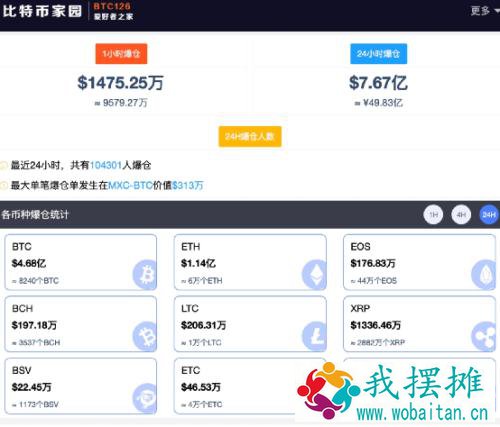This screenshot has width=500, height=427.
Task: Click the BSV coin icon
Action: [x=145, y=398]
